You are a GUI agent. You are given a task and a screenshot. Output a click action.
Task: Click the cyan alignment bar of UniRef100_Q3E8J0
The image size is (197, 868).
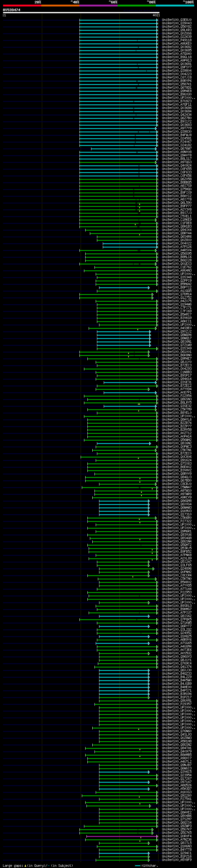[119, 20]
